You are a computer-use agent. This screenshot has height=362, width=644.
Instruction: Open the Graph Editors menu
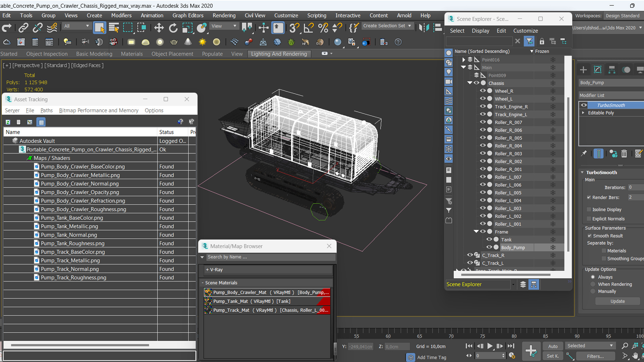click(188, 15)
